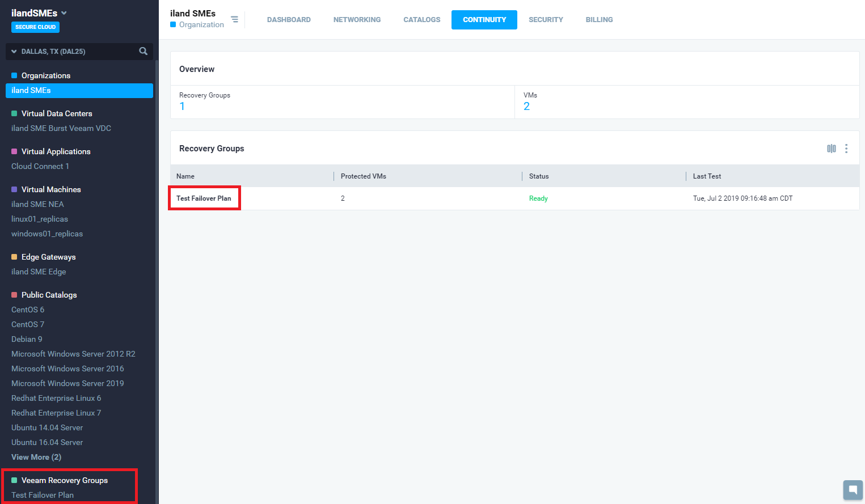The height and width of the screenshot is (504, 865).
Task: Switch to the Billing tab
Action: click(x=599, y=20)
